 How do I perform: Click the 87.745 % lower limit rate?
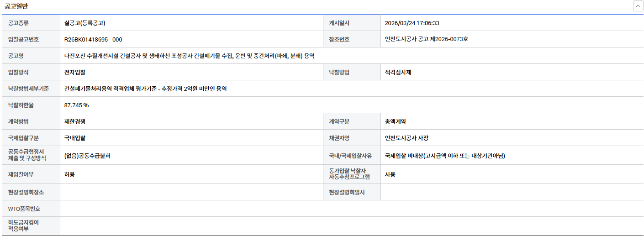click(76, 105)
